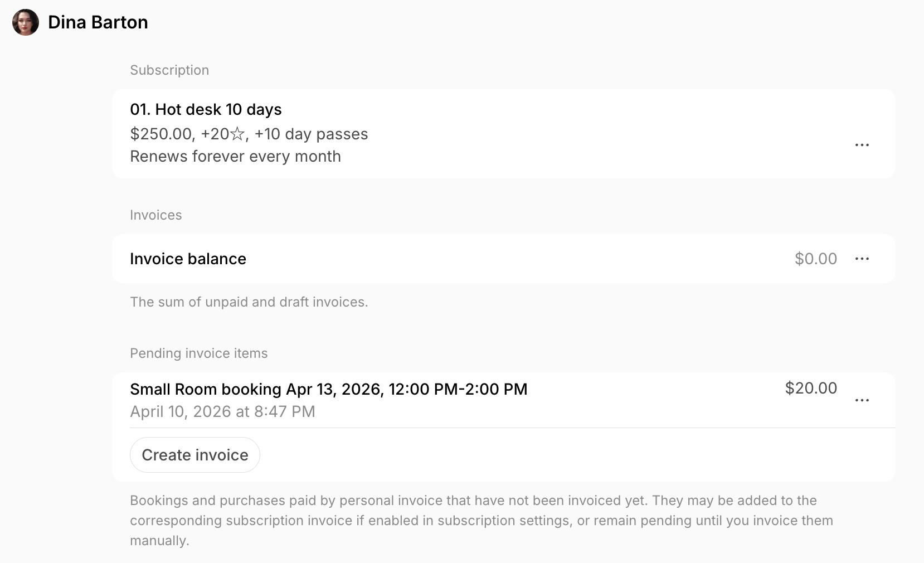This screenshot has width=924, height=563.
Task: Click the Dina Barton name heading
Action: pyautogui.click(x=98, y=22)
